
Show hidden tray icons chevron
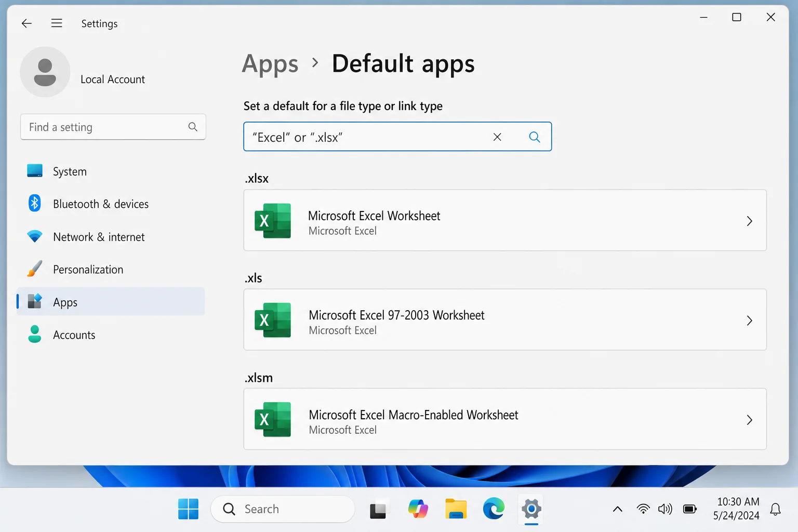click(618, 509)
